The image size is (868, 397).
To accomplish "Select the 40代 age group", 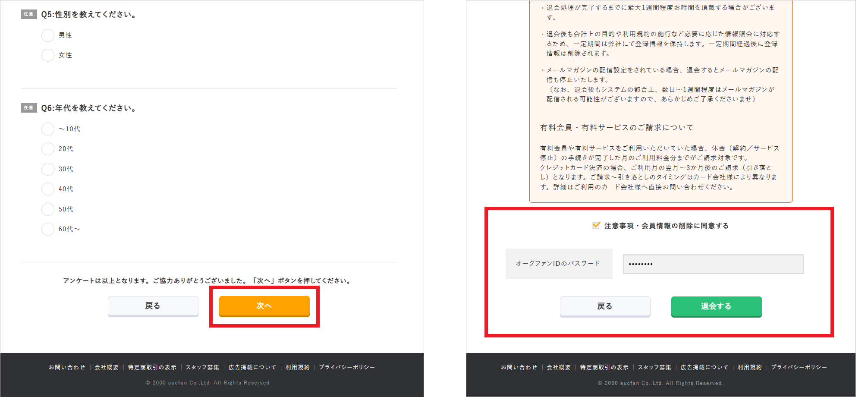I will pyautogui.click(x=47, y=189).
